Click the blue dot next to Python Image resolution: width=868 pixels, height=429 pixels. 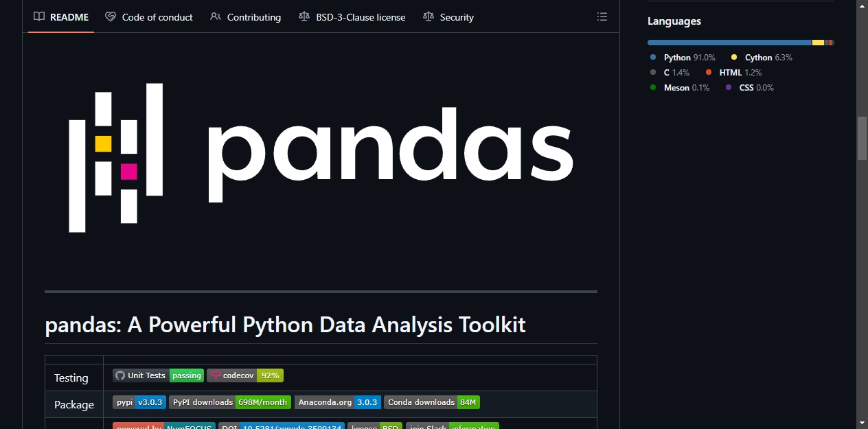click(x=653, y=58)
